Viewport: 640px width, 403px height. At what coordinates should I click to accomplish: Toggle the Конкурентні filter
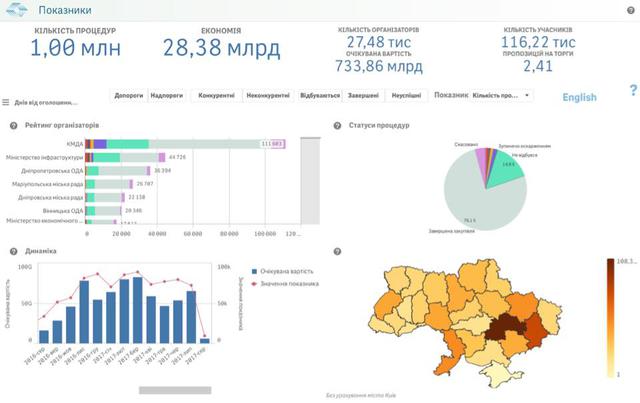tap(217, 95)
